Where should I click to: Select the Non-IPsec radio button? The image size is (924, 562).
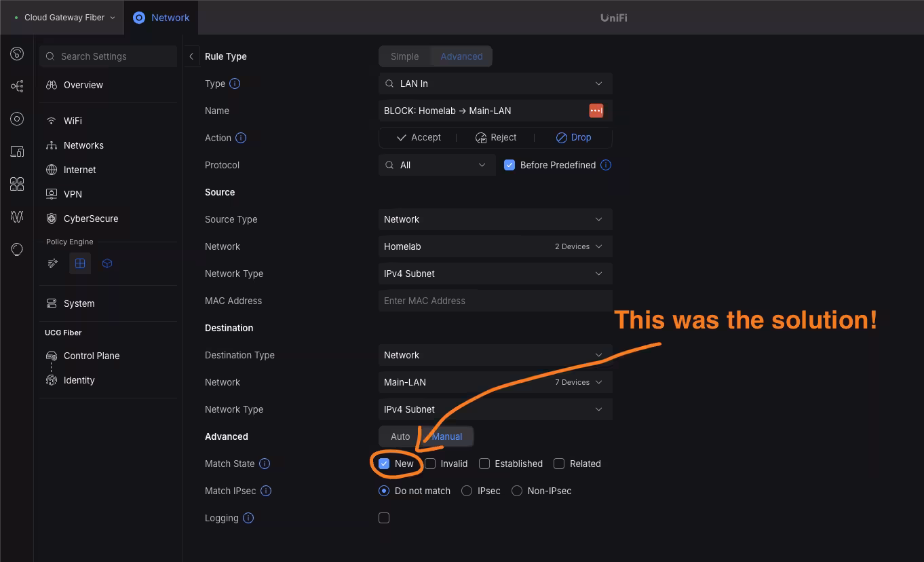point(517,491)
